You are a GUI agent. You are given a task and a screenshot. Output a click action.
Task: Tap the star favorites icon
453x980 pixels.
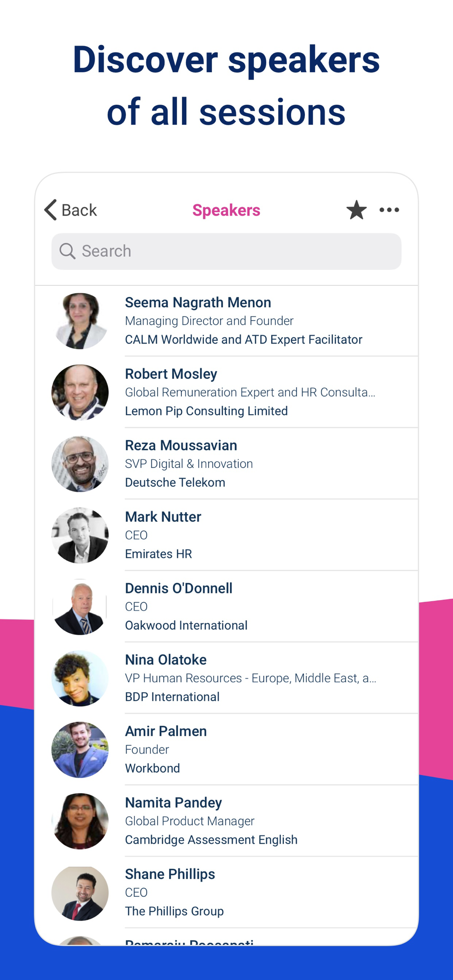tap(356, 210)
